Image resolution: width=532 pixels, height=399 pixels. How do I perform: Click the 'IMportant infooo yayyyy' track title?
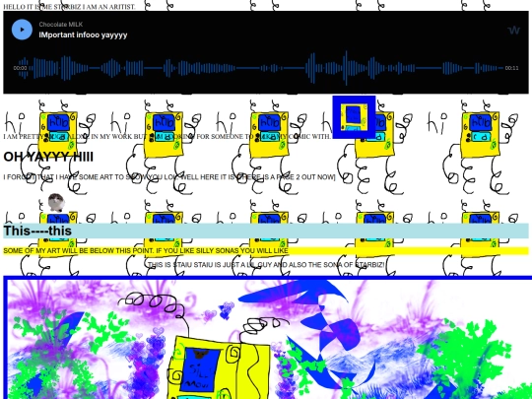[x=83, y=34]
